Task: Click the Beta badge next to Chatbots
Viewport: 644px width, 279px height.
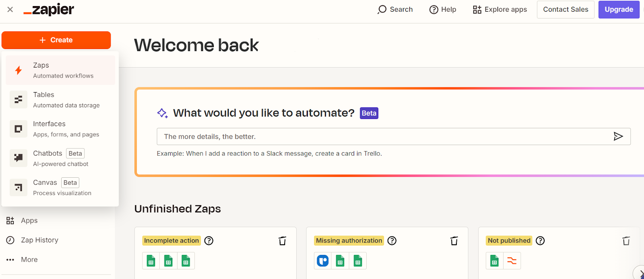Action: 75,153
